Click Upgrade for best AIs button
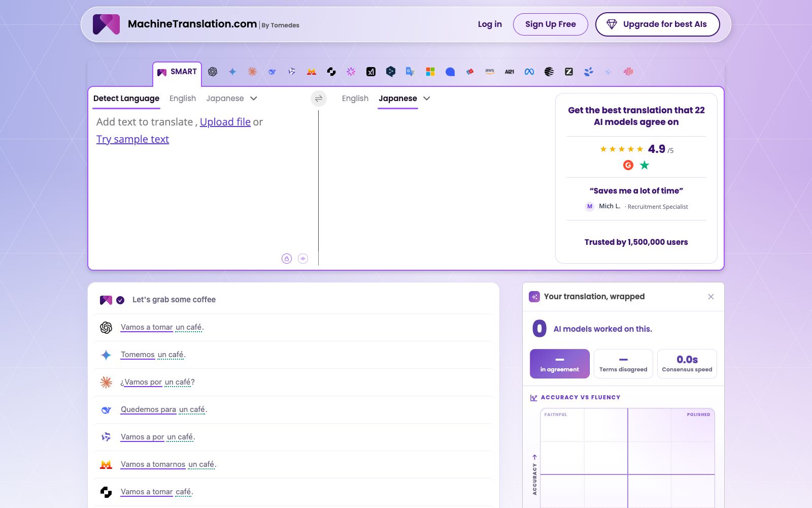 pyautogui.click(x=658, y=24)
